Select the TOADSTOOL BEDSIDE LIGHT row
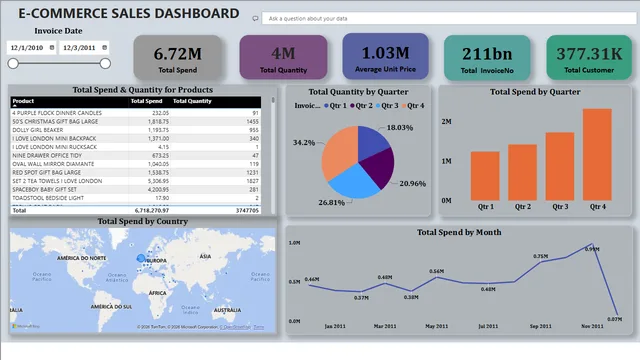 pyautogui.click(x=136, y=198)
